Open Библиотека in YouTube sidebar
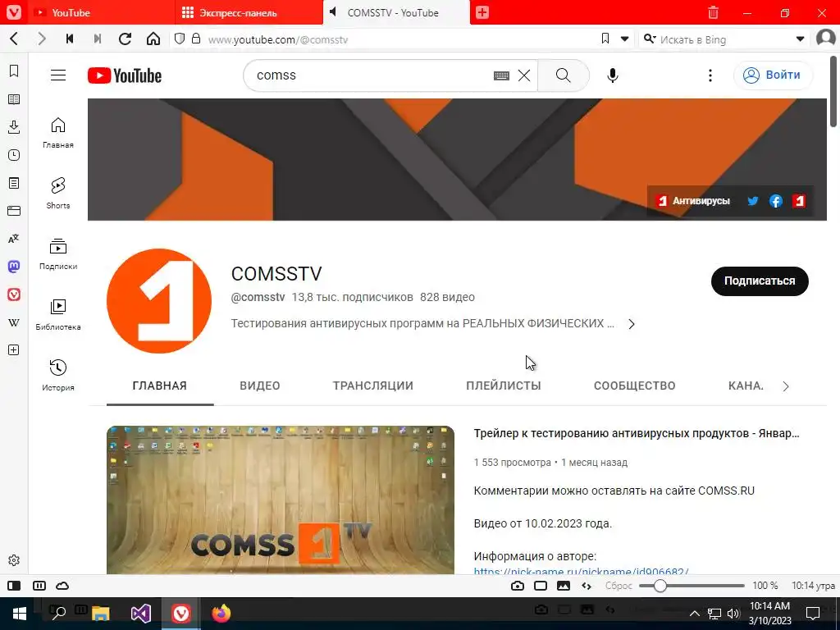Screen dimensions: 840x630 pyautogui.click(x=58, y=315)
